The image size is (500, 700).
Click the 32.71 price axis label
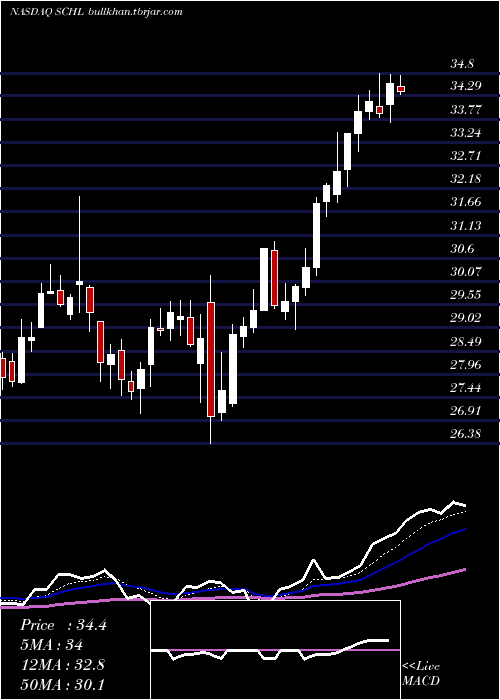click(466, 156)
